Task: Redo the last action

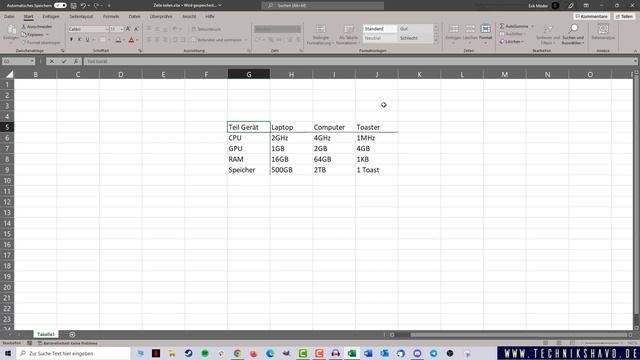Action: [96, 5]
